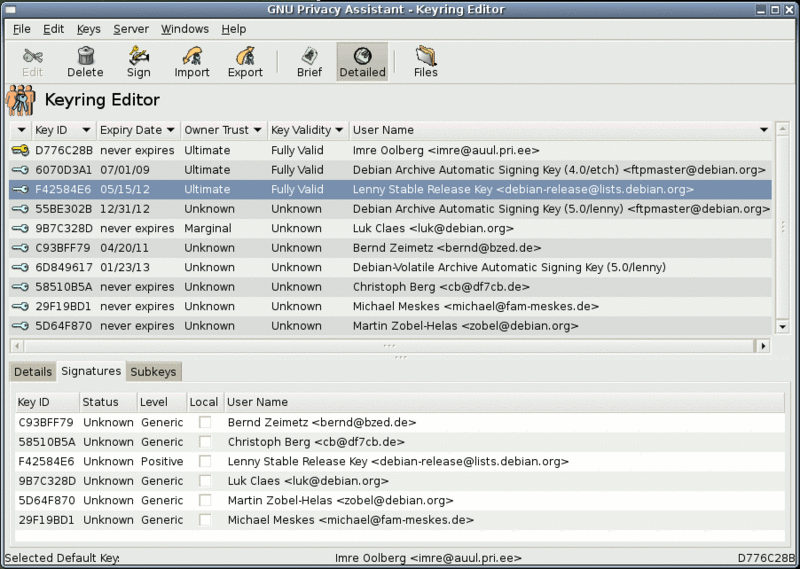
Task: Click the key-type column header arrow
Action: pyautogui.click(x=21, y=130)
